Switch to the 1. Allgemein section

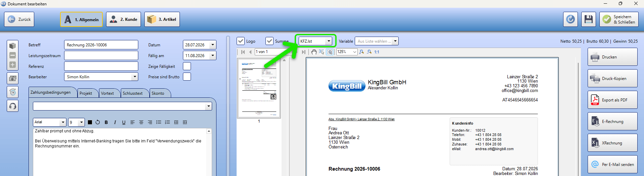click(82, 19)
